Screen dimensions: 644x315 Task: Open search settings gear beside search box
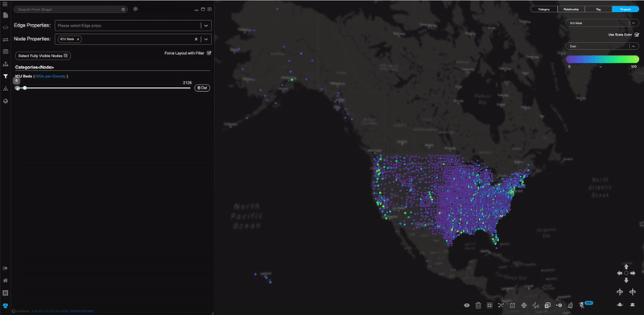click(135, 9)
